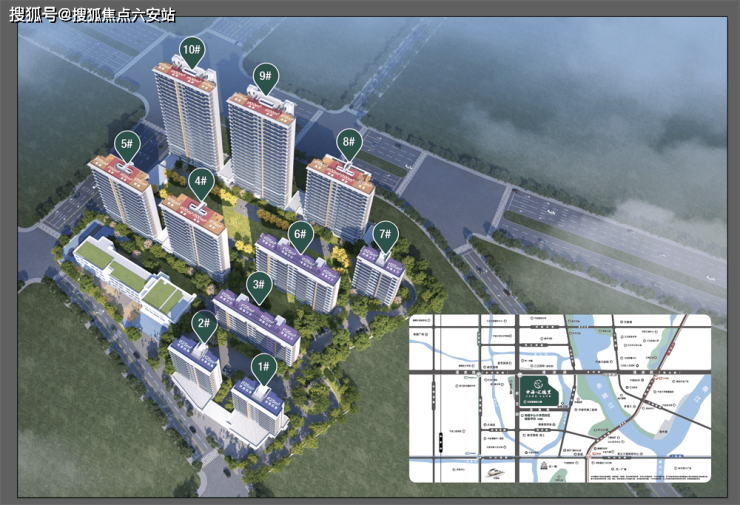Click the central garden between 4# and 6#
The width and height of the screenshot is (740, 505).
238,225
